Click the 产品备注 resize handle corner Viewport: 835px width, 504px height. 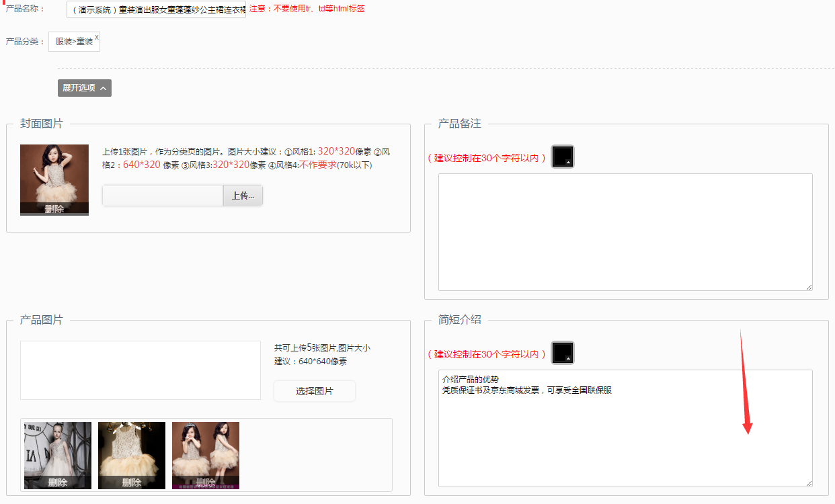809,287
